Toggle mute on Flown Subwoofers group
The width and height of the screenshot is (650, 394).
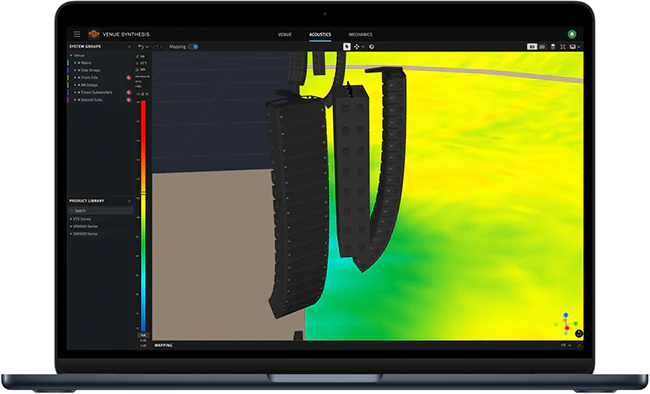click(129, 92)
